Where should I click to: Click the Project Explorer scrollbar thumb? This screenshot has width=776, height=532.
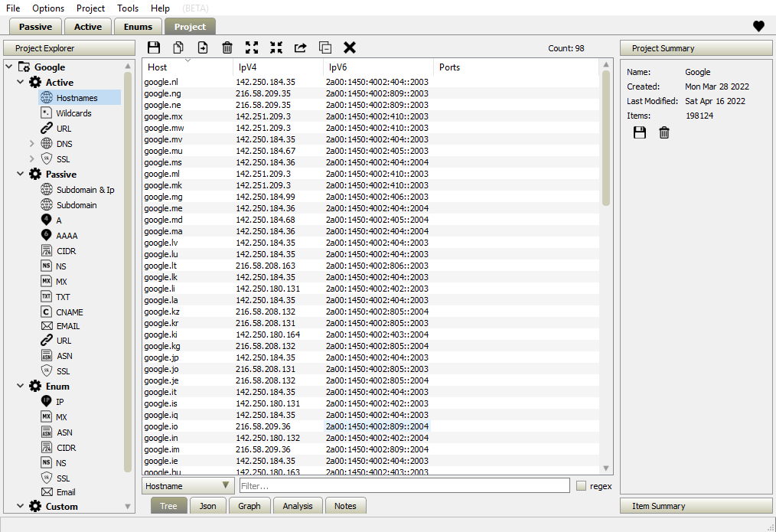coord(128,271)
